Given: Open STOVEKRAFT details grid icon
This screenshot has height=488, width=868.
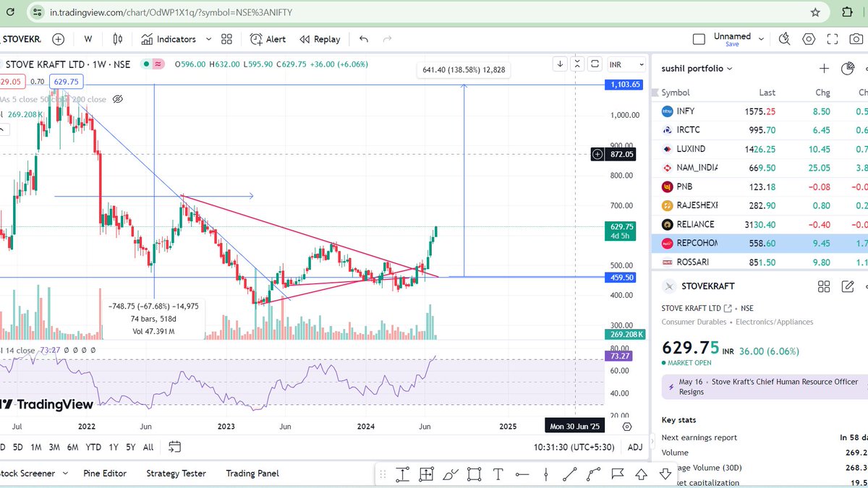Looking at the screenshot, I should tap(824, 286).
